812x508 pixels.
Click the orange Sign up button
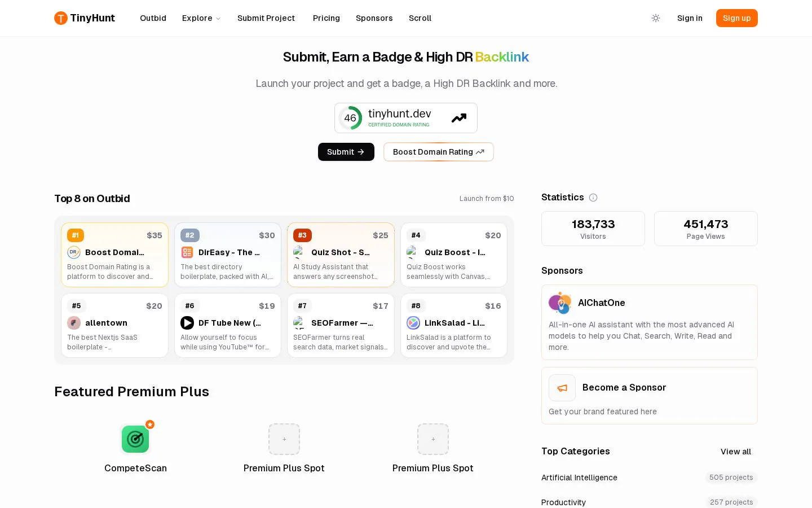[x=736, y=18]
